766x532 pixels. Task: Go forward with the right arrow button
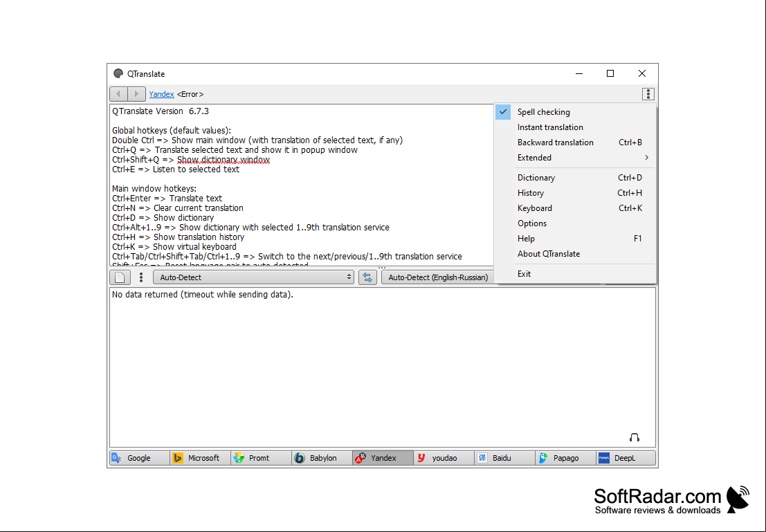coord(136,94)
